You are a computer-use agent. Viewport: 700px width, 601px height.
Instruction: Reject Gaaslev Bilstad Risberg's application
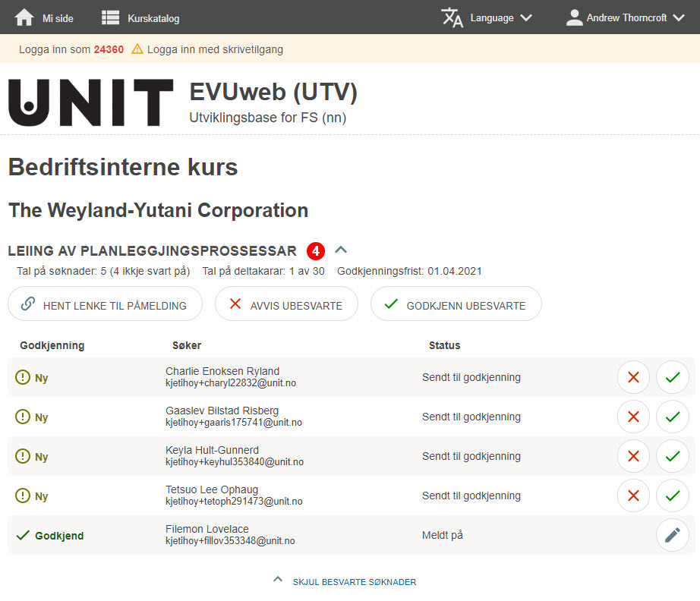pyautogui.click(x=633, y=417)
